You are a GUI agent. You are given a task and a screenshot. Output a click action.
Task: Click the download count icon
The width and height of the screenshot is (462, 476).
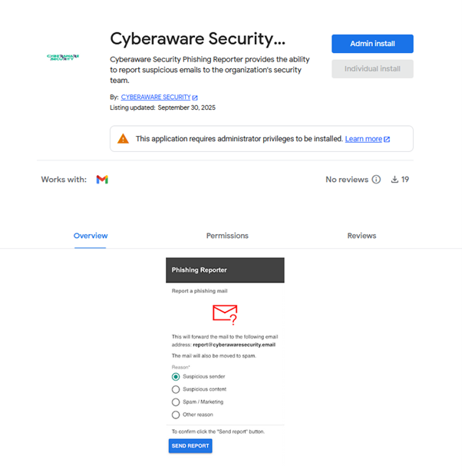(x=395, y=180)
